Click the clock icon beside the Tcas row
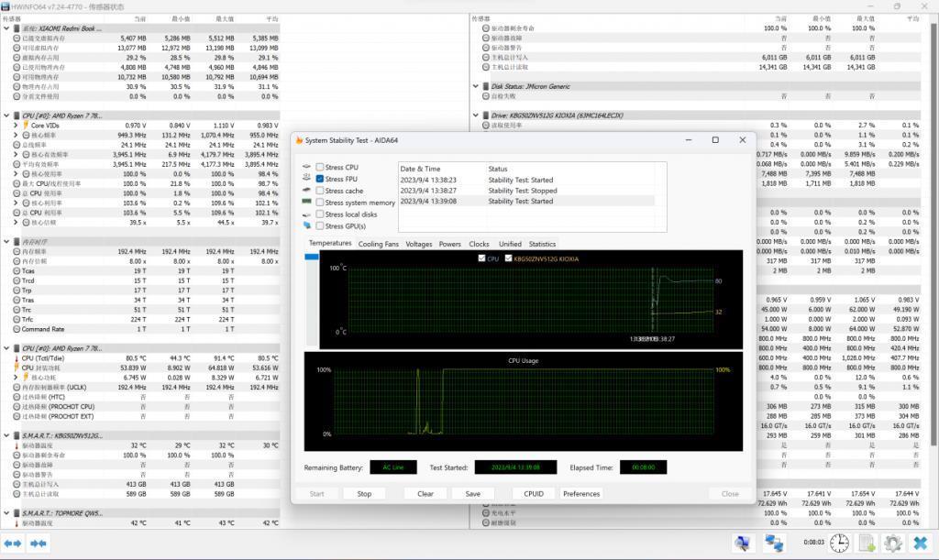 click(x=17, y=271)
